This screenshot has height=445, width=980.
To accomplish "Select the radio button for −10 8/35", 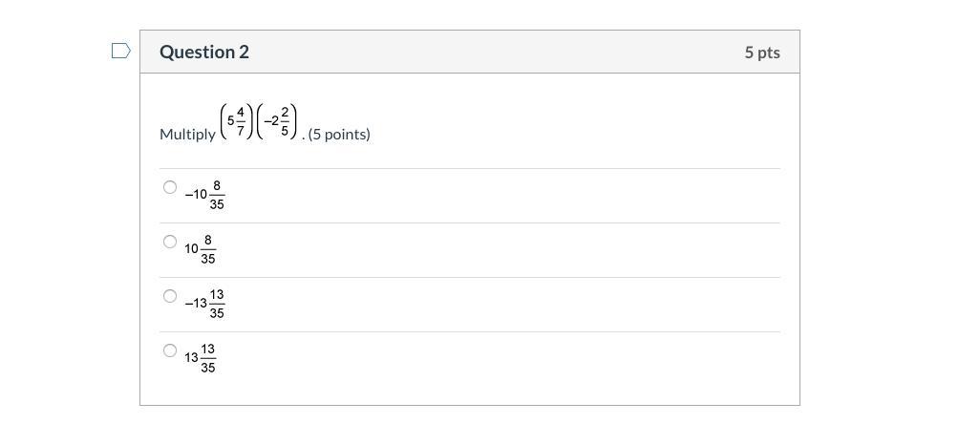I will [x=170, y=187].
